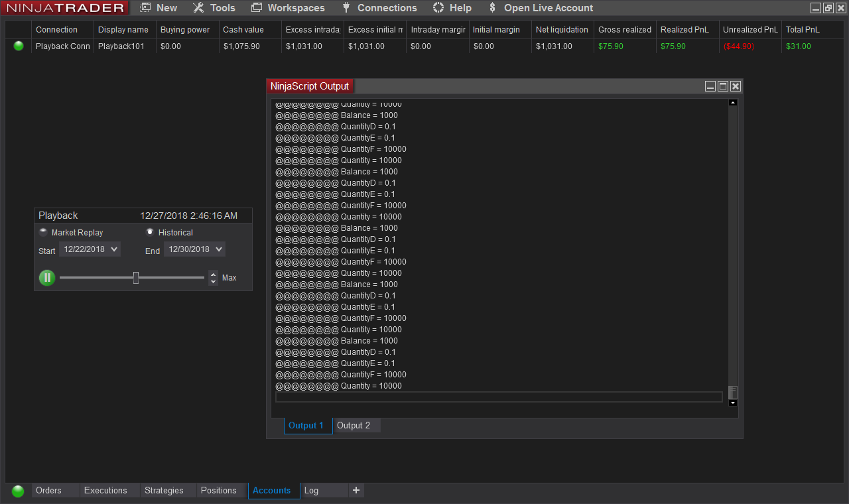Close the NinjaTrader main window
The image size is (849, 504).
click(841, 8)
